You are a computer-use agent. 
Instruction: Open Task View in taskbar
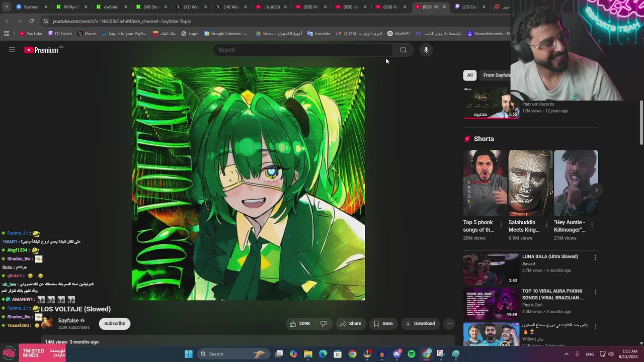[279, 354]
